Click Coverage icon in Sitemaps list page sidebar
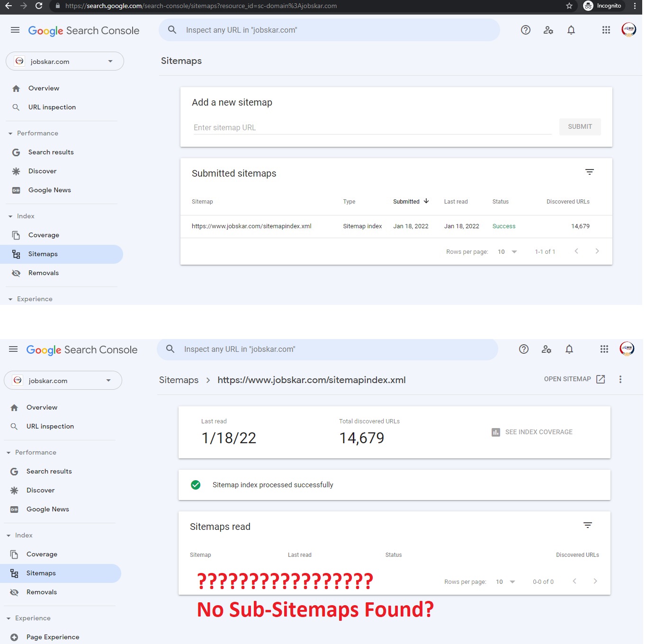The width and height of the screenshot is (646, 644). (x=16, y=235)
